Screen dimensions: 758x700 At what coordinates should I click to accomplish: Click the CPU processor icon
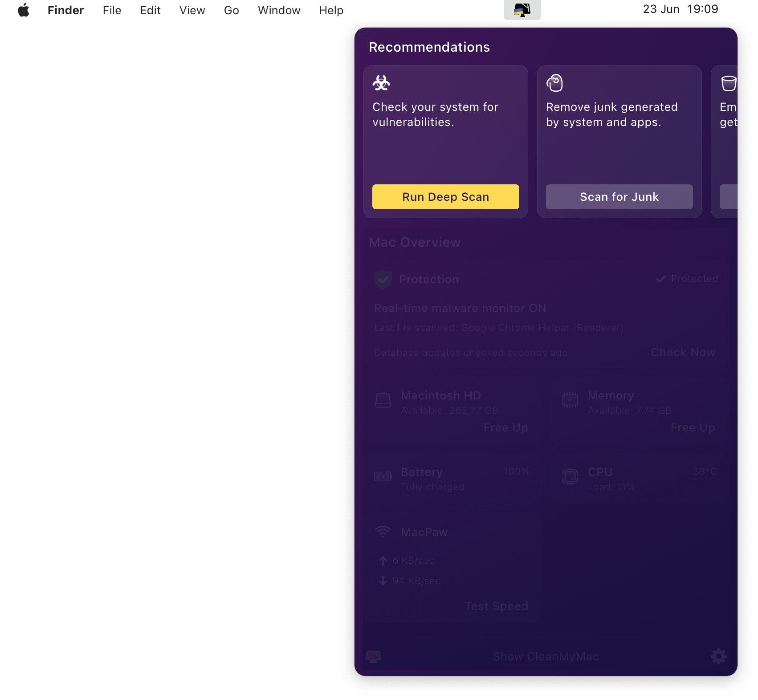tap(570, 476)
